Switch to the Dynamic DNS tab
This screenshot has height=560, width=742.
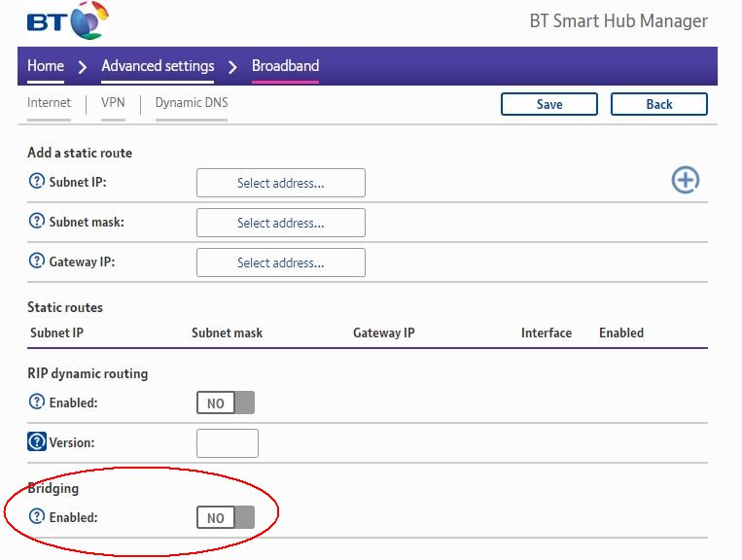click(192, 103)
